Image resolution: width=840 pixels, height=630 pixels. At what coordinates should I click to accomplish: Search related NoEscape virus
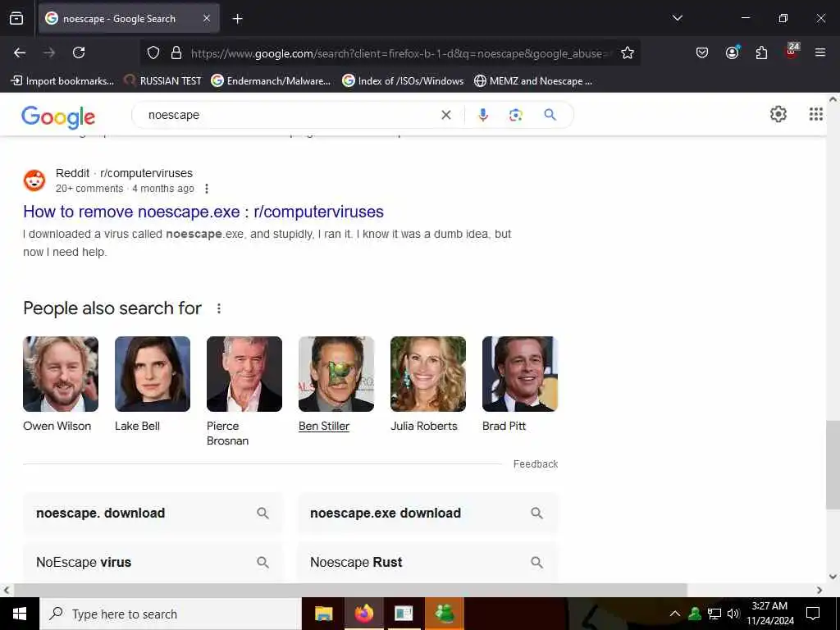point(153,562)
